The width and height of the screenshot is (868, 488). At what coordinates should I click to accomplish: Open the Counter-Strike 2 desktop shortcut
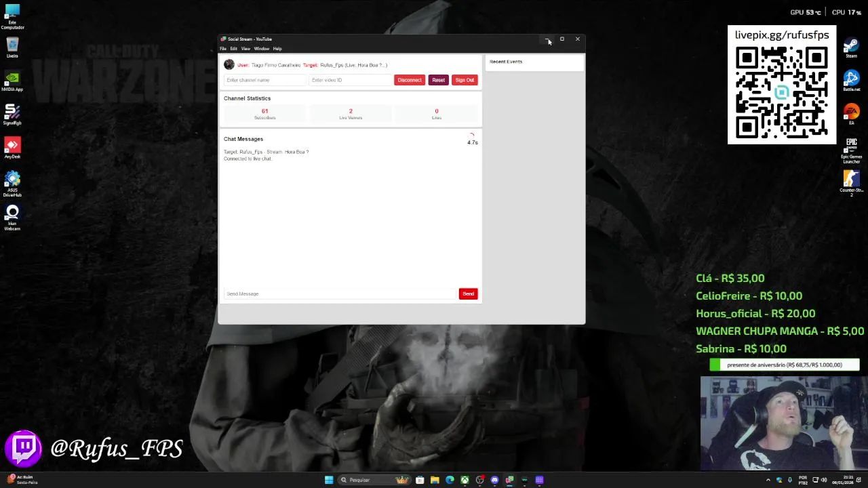[x=851, y=183]
